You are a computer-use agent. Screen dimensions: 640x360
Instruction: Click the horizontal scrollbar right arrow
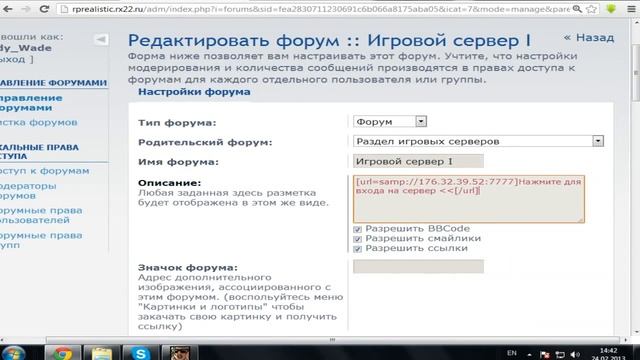625,340
